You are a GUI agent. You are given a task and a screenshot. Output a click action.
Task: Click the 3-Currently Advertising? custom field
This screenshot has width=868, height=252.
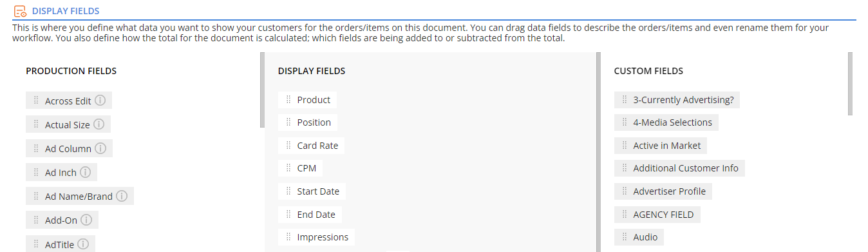(x=677, y=100)
